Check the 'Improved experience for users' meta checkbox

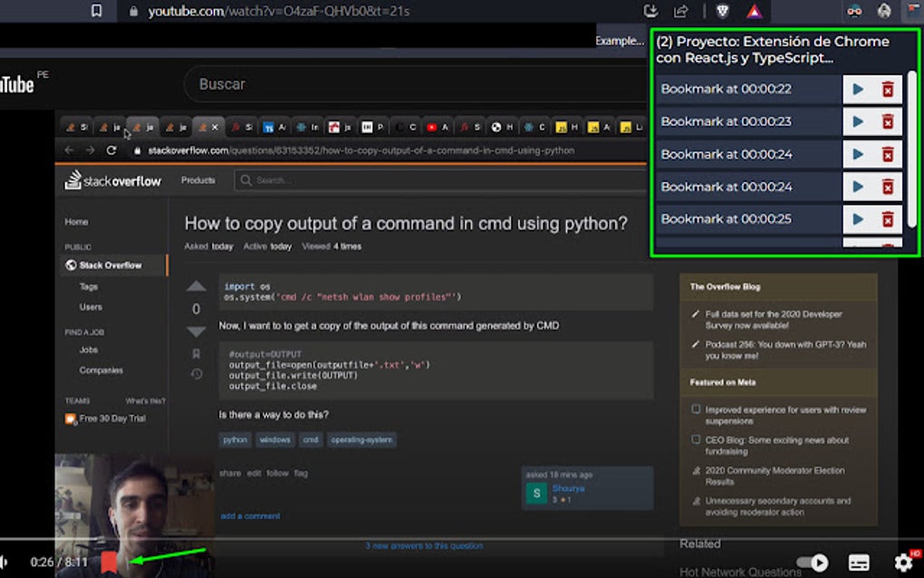click(697, 409)
